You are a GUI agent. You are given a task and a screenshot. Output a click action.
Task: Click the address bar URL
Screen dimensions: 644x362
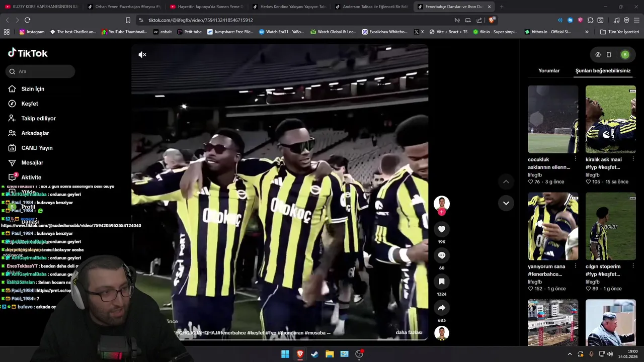(200, 20)
